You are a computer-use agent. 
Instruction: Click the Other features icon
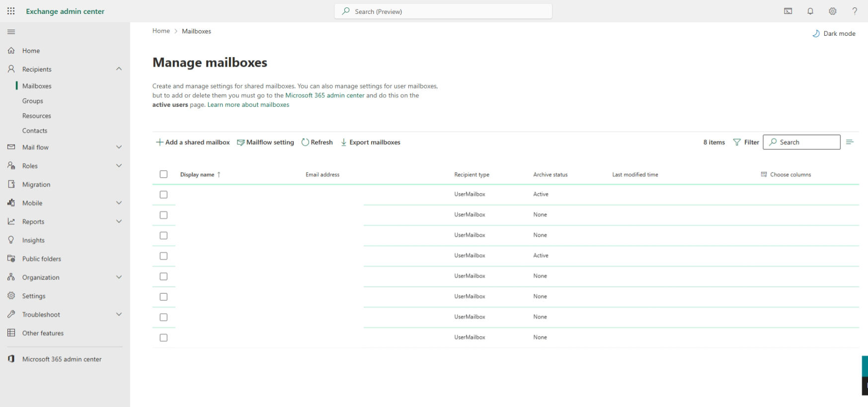pyautogui.click(x=11, y=333)
